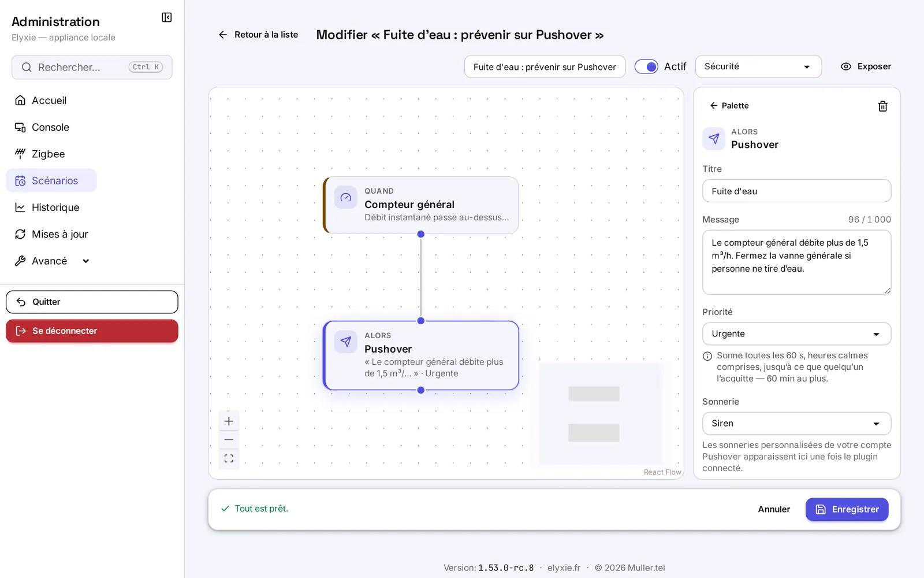924x578 pixels.
Task: Click the search magnifier icon
Action: tap(27, 67)
